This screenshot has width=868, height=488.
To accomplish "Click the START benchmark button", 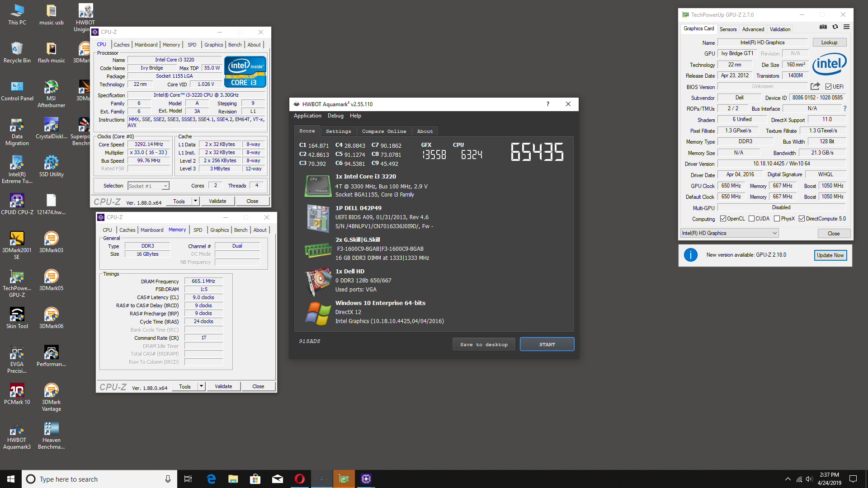I will 547,344.
